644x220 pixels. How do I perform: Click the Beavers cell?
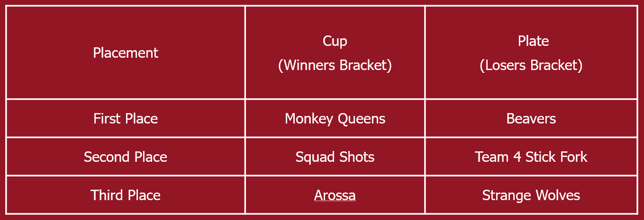coord(531,118)
